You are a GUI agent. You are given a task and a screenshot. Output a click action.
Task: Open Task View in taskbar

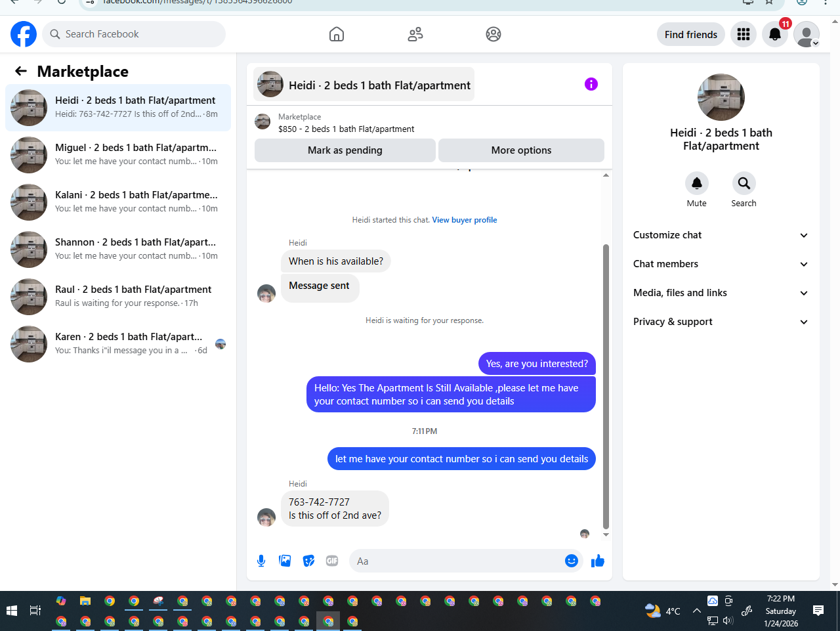click(x=35, y=611)
